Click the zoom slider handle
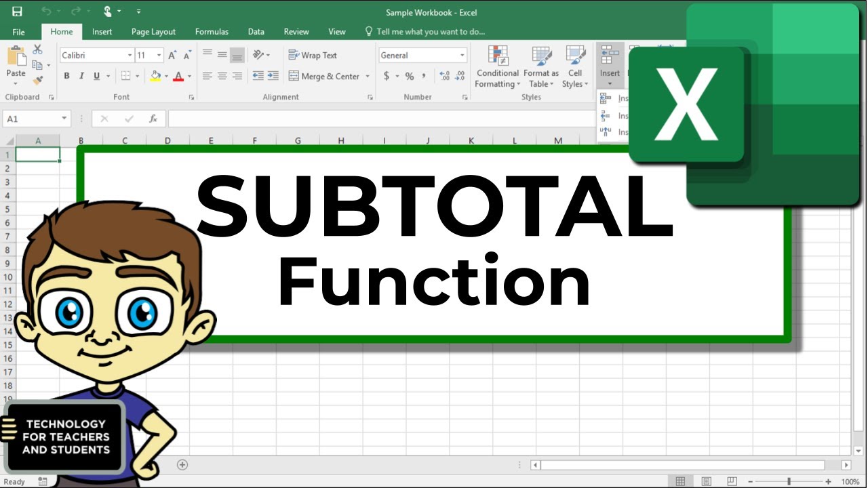The image size is (868, 488). click(789, 481)
